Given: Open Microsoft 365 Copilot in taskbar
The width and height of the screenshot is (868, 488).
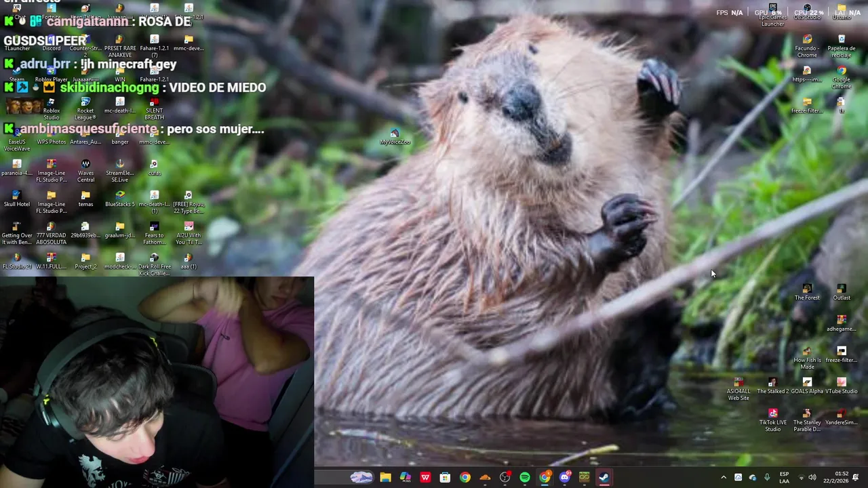Looking at the screenshot, I should click(405, 477).
